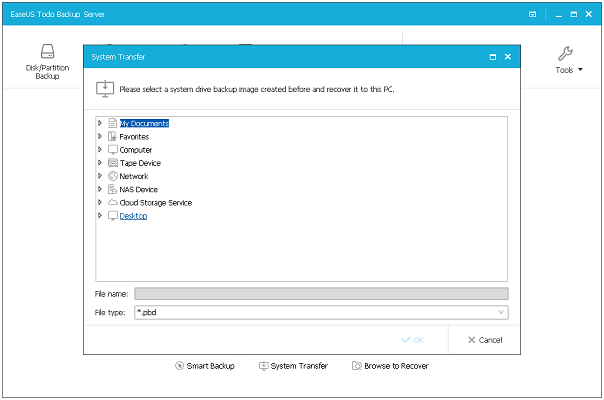Click System Transfer in bottom bar
The width and height of the screenshot is (604, 400).
[x=293, y=366]
